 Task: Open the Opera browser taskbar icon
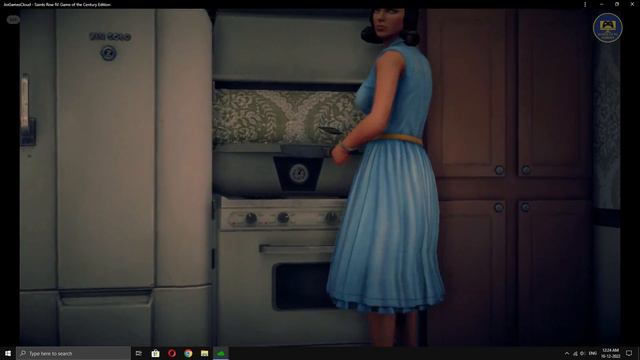pos(172,353)
